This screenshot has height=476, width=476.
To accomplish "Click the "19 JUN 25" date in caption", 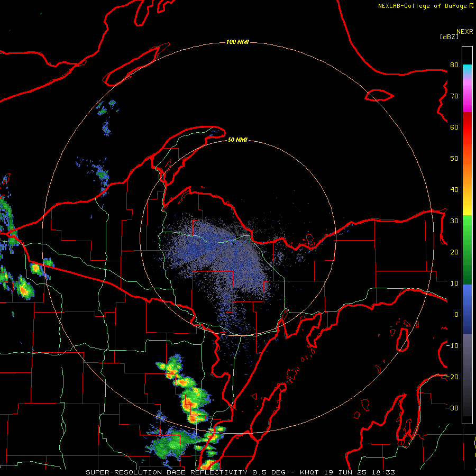I will tap(346, 472).
